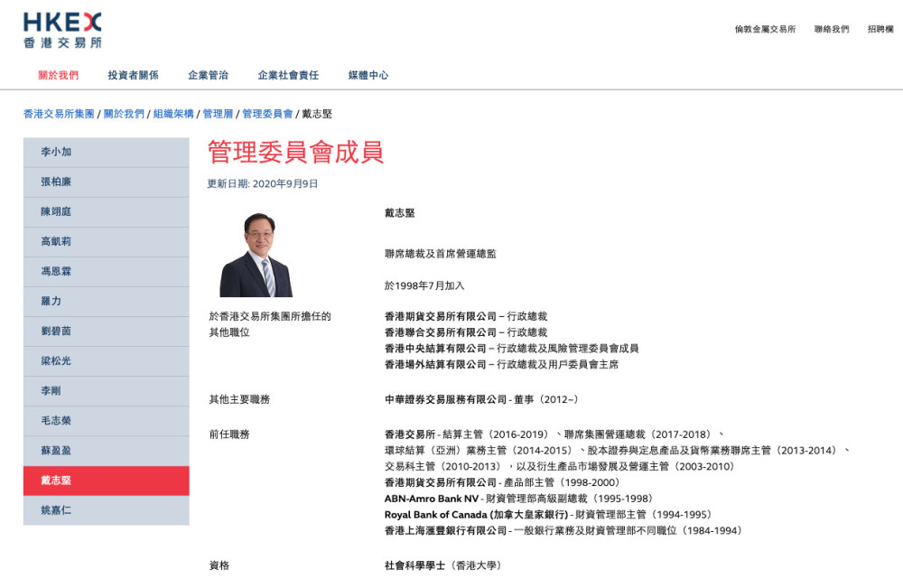Viewport: 903px width, 588px height.
Task: Open the 企業管治 menu
Action: pos(208,75)
